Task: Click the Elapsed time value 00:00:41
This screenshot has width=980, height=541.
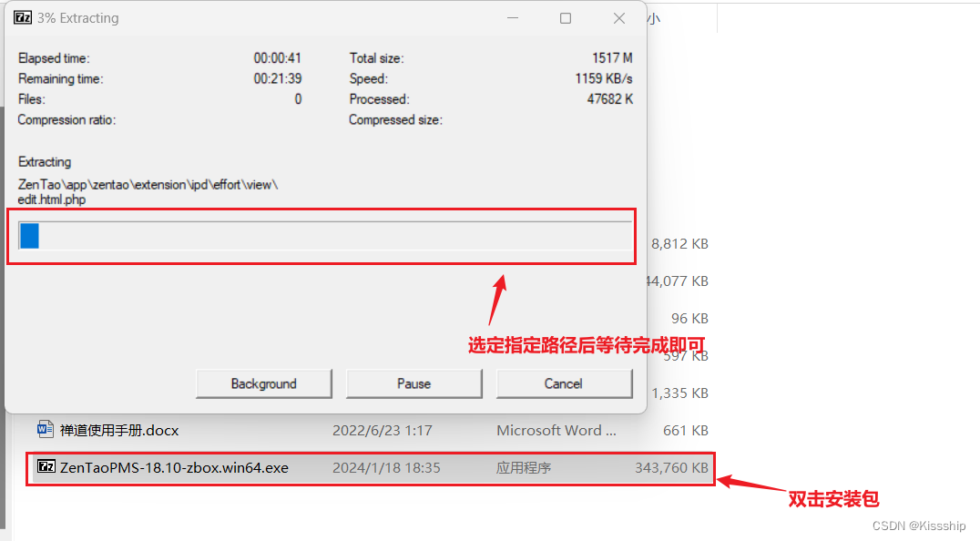Action: 278,58
